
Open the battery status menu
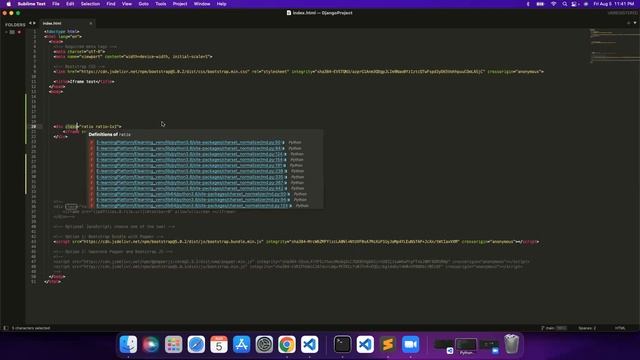click(x=540, y=4)
